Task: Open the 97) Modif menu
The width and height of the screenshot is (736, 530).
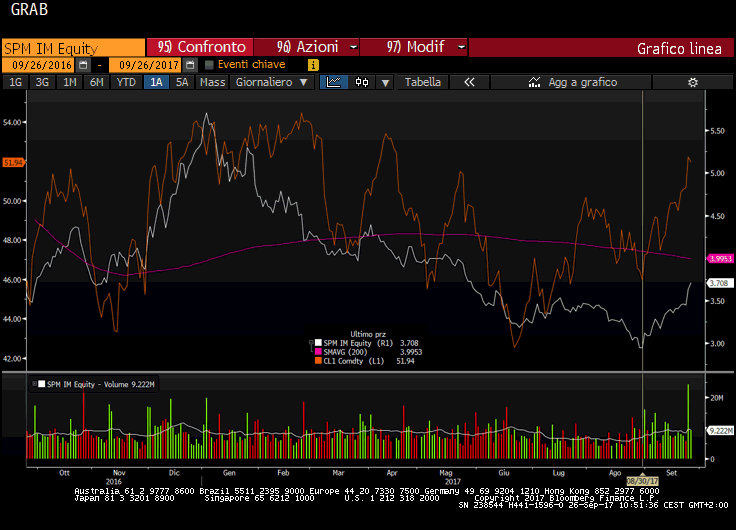Action: tap(415, 47)
